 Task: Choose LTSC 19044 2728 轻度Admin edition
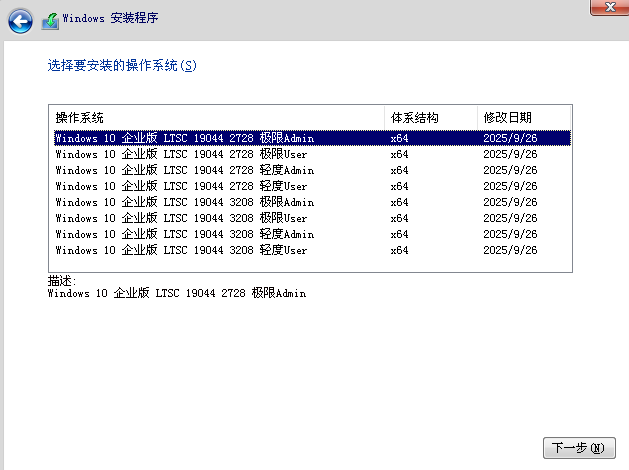(185, 170)
